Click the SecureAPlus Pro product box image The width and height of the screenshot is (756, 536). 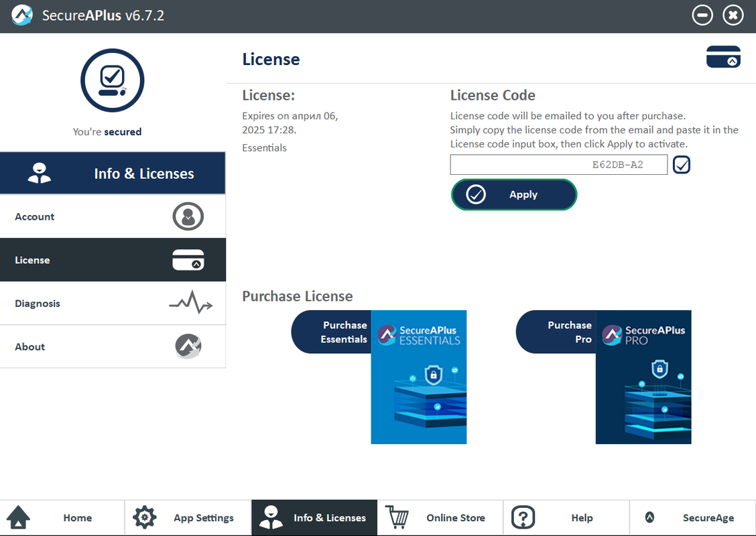[643, 377]
